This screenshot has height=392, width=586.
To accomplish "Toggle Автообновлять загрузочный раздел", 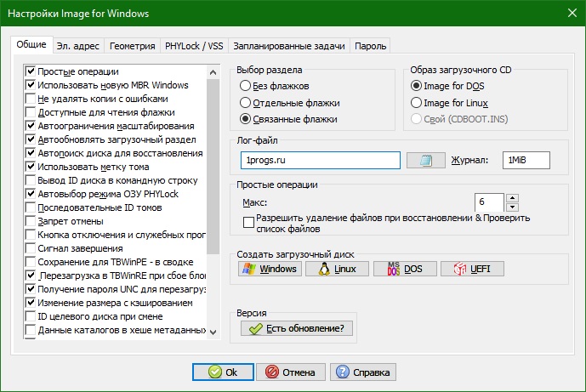I will [x=31, y=139].
